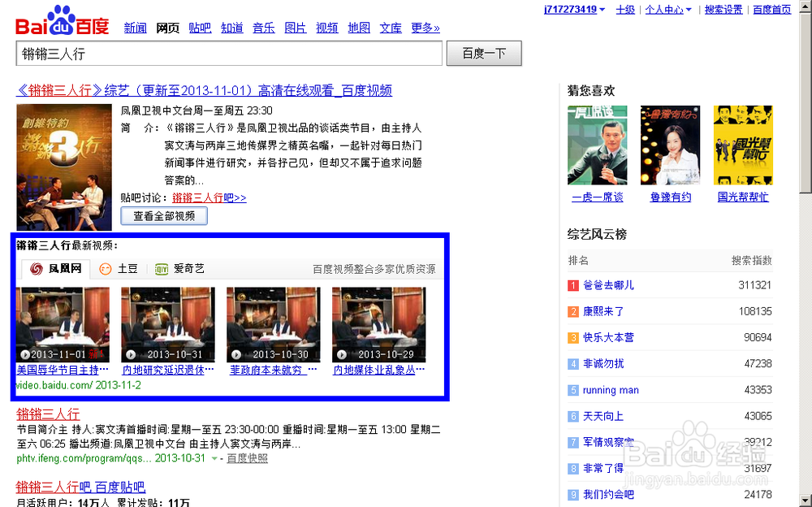
Task: Open the 康熙来了 ranking link
Action: (x=604, y=311)
